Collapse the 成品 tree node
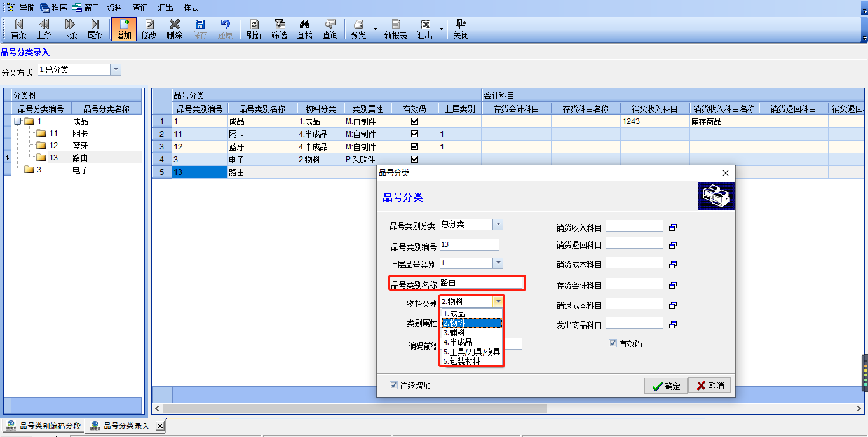 point(17,121)
